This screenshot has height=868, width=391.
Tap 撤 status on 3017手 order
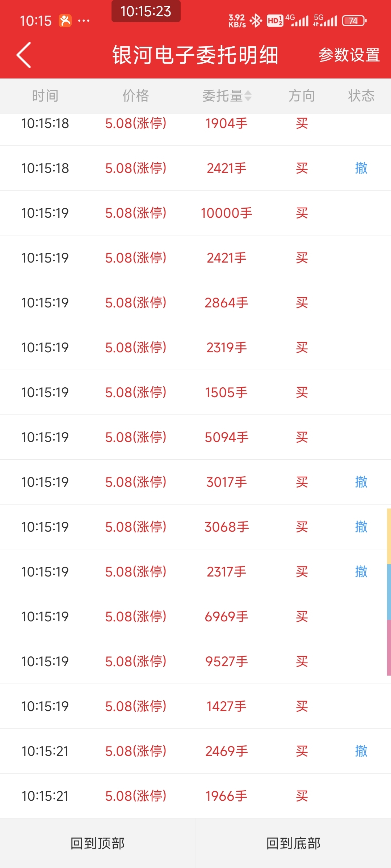pyautogui.click(x=361, y=482)
